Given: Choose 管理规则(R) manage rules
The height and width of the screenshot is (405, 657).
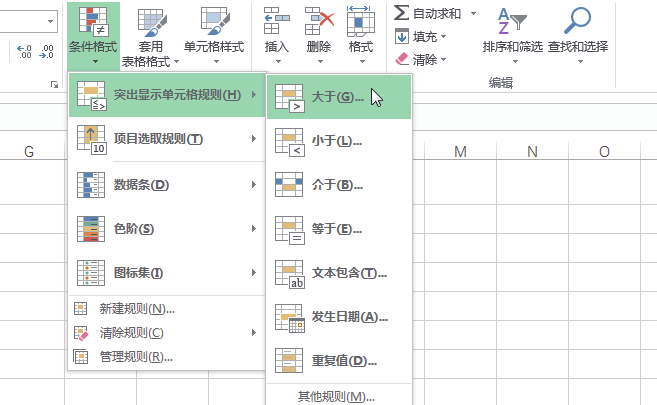Looking at the screenshot, I should click(x=167, y=357).
